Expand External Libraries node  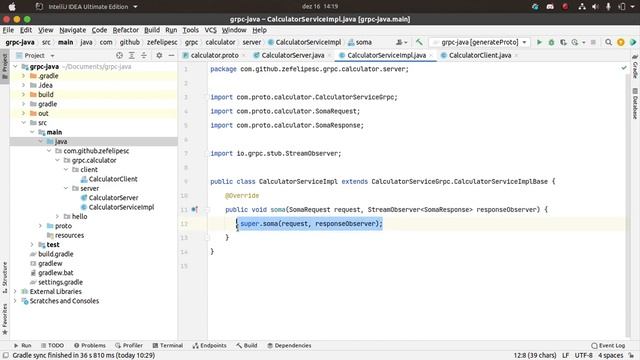coord(16,292)
